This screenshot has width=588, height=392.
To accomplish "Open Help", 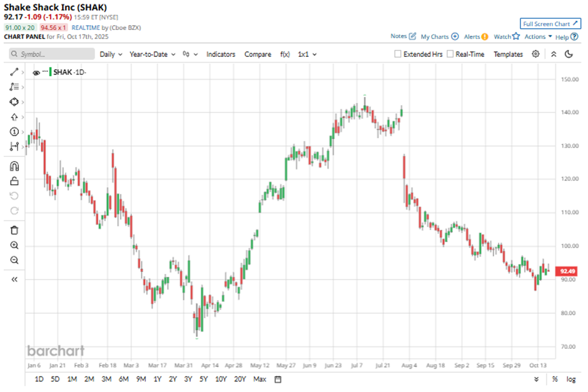I will click(x=567, y=37).
